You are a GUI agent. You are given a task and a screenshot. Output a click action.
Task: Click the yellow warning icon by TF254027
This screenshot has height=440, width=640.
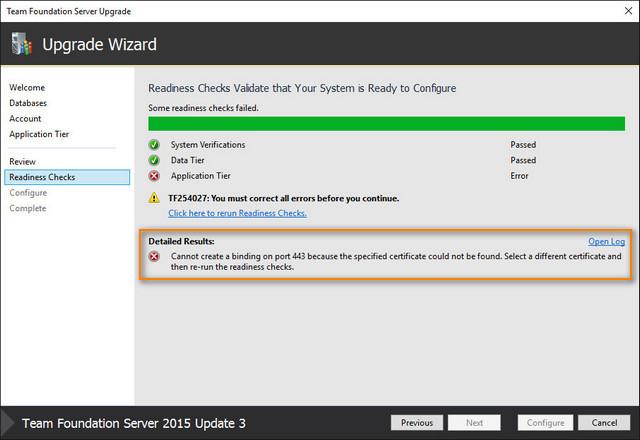click(155, 198)
